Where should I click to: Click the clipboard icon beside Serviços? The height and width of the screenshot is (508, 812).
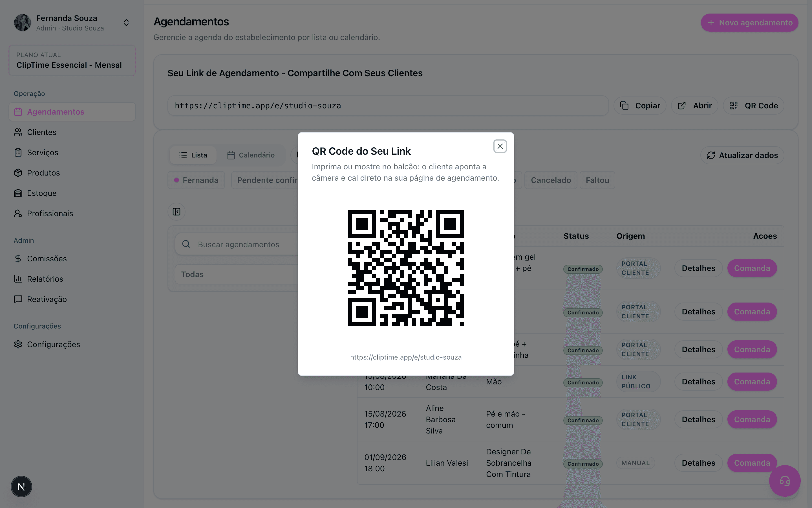coord(18,152)
